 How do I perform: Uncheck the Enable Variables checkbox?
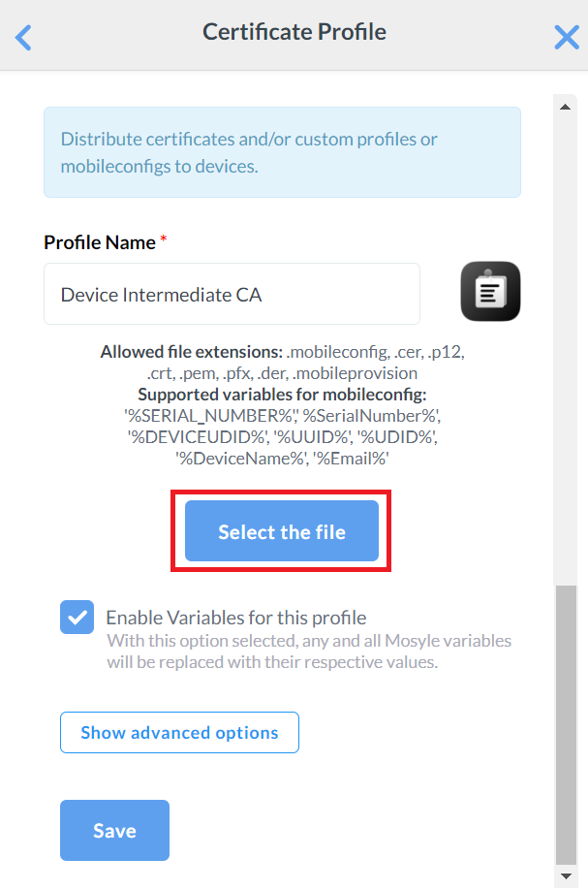(77, 618)
